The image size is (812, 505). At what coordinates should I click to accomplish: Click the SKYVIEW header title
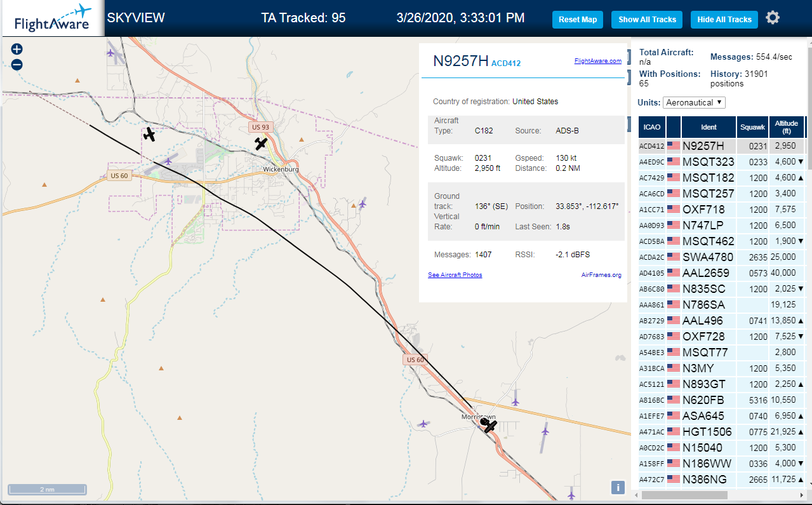coord(136,18)
